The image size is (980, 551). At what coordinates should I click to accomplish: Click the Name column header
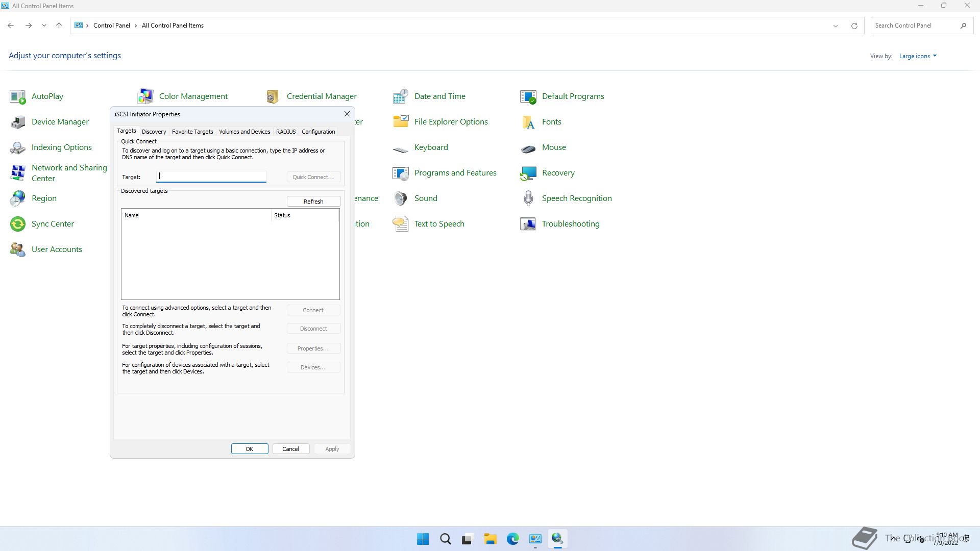[196, 215]
